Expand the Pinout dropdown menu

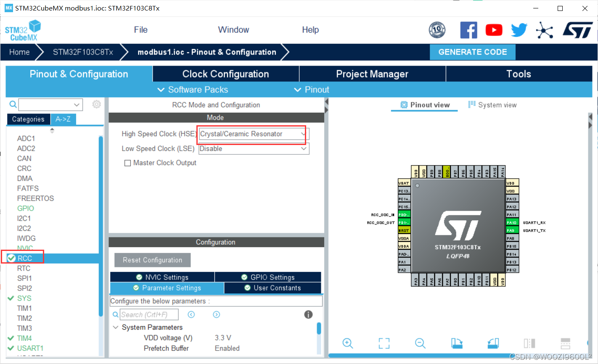point(312,90)
